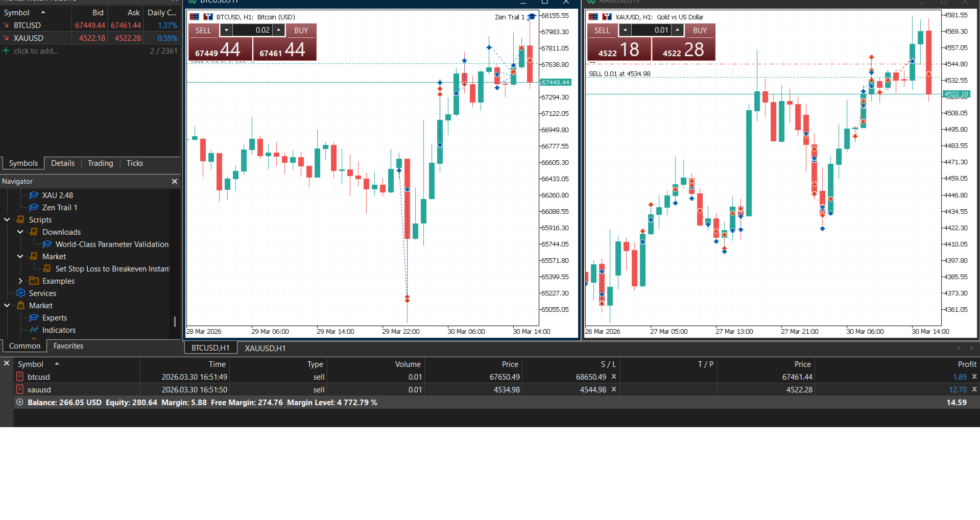Collapse the top-level Market tree node
The width and height of the screenshot is (980, 520).
point(7,305)
